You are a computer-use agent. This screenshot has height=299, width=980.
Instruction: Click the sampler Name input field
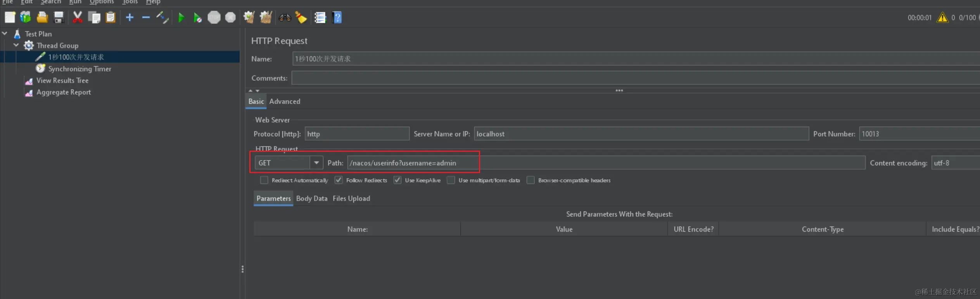636,59
